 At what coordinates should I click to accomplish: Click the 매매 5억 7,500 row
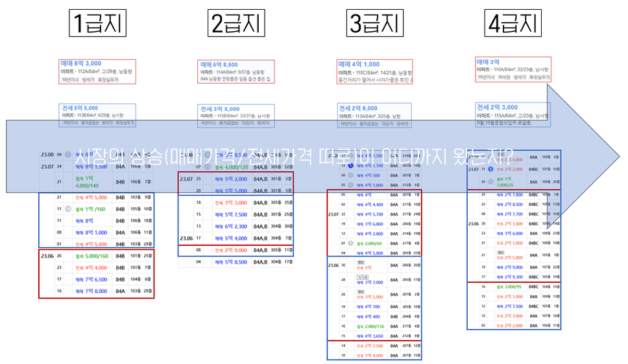pos(236,214)
